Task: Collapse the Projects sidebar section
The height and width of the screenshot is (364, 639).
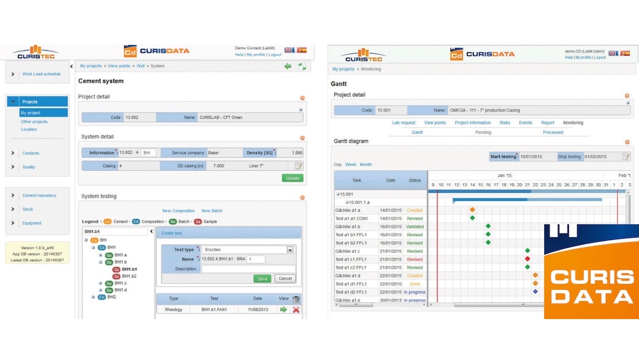Action: pyautogui.click(x=13, y=102)
